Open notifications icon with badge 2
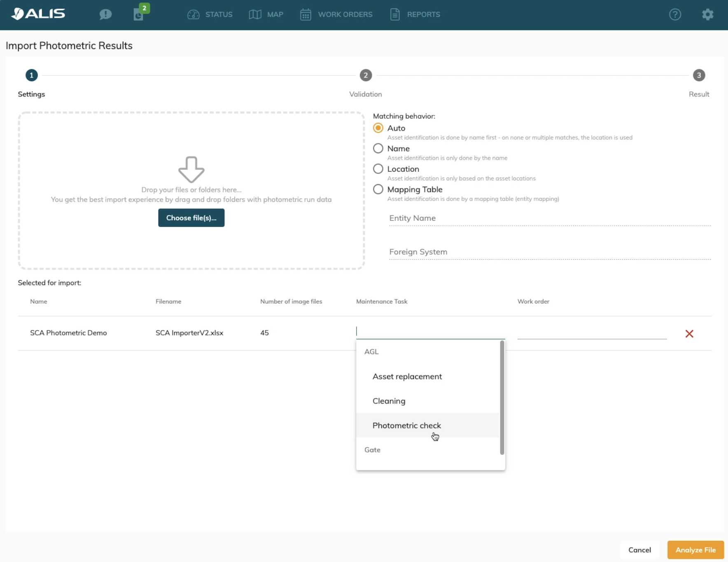 coord(139,14)
